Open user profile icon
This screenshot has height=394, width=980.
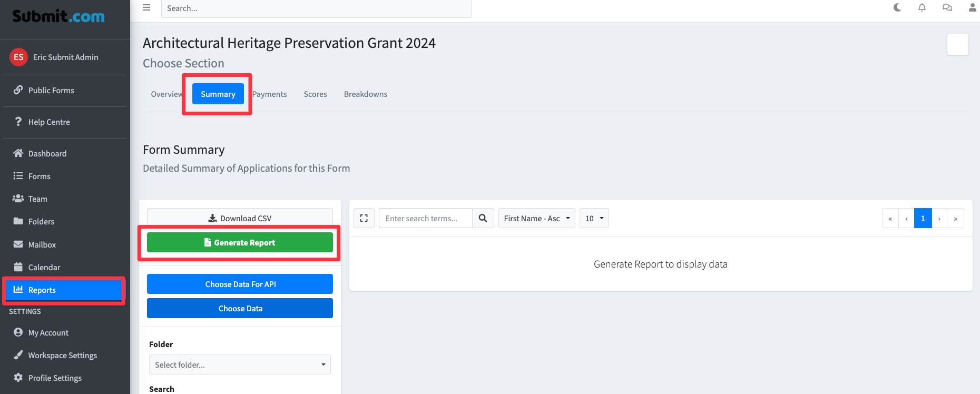(x=972, y=7)
